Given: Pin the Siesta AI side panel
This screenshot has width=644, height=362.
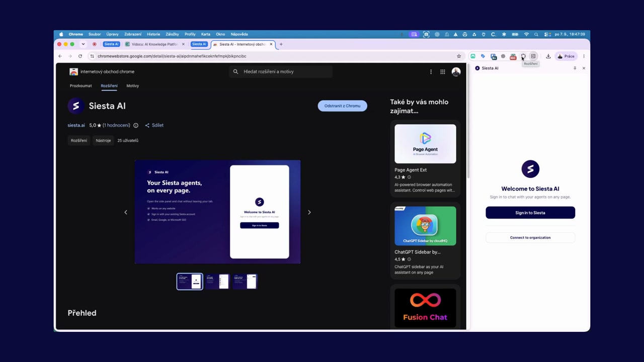Looking at the screenshot, I should click(575, 68).
